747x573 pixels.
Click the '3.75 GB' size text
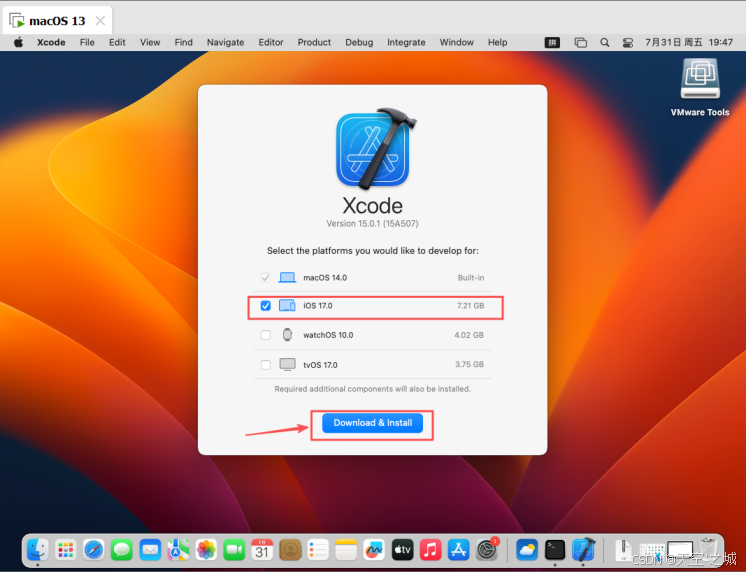(469, 364)
